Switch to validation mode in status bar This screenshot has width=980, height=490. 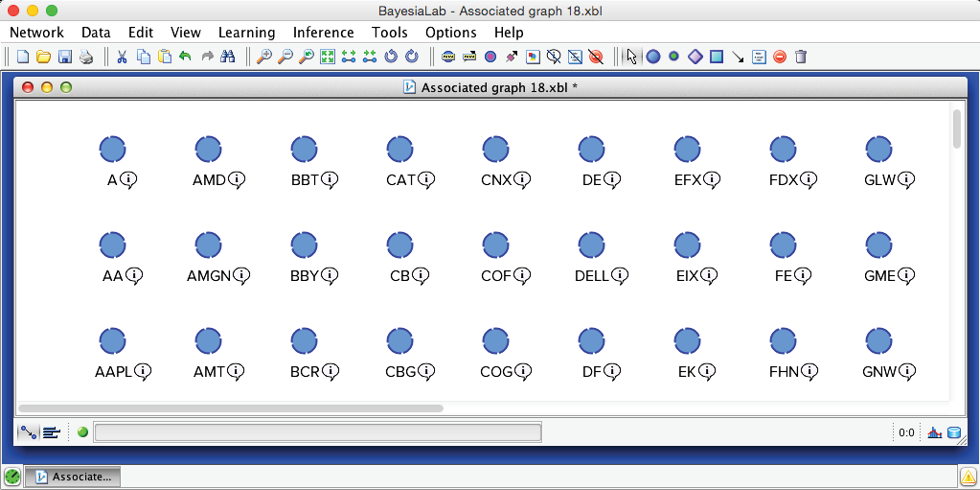coord(52,432)
